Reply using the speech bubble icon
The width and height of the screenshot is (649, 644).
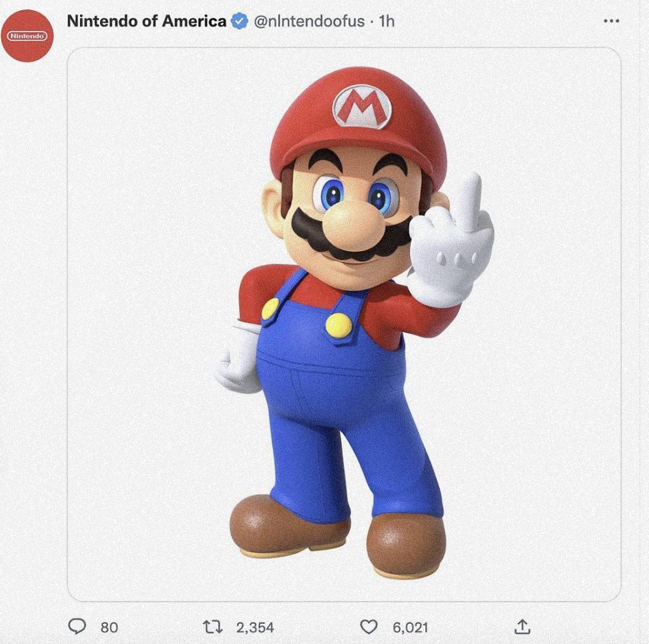[x=77, y=627]
